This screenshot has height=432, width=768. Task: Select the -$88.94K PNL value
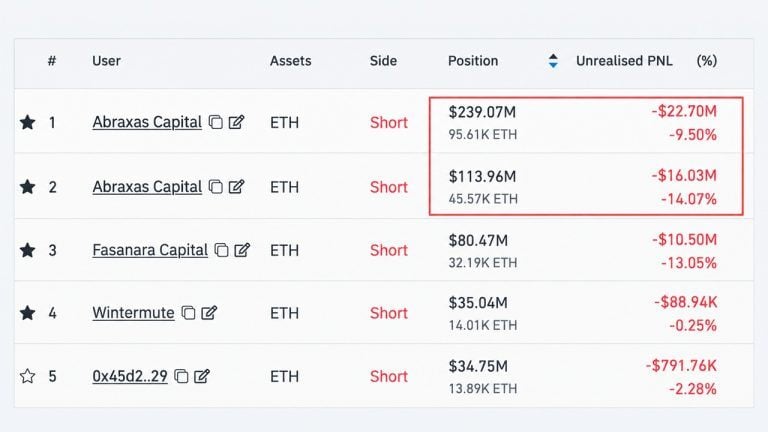point(685,302)
